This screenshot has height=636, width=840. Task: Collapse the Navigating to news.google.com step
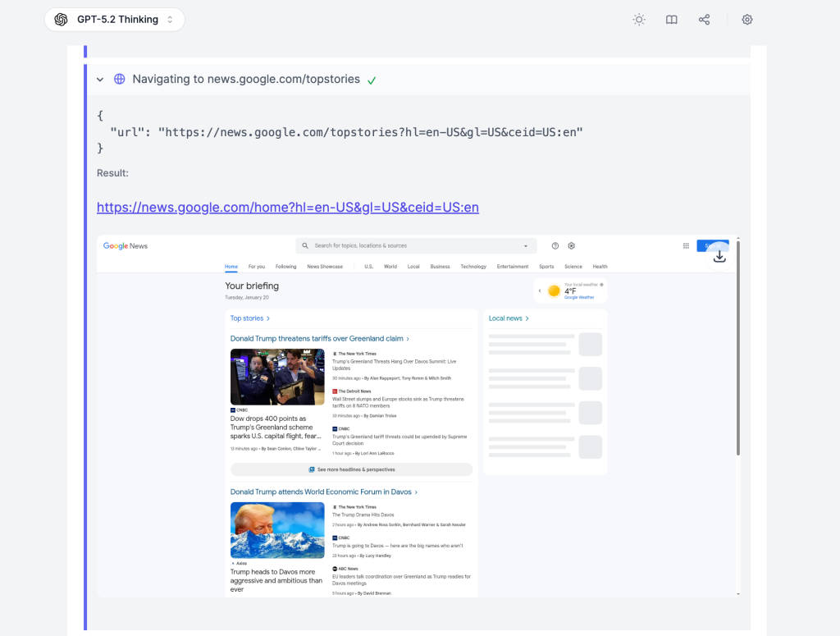(x=100, y=80)
